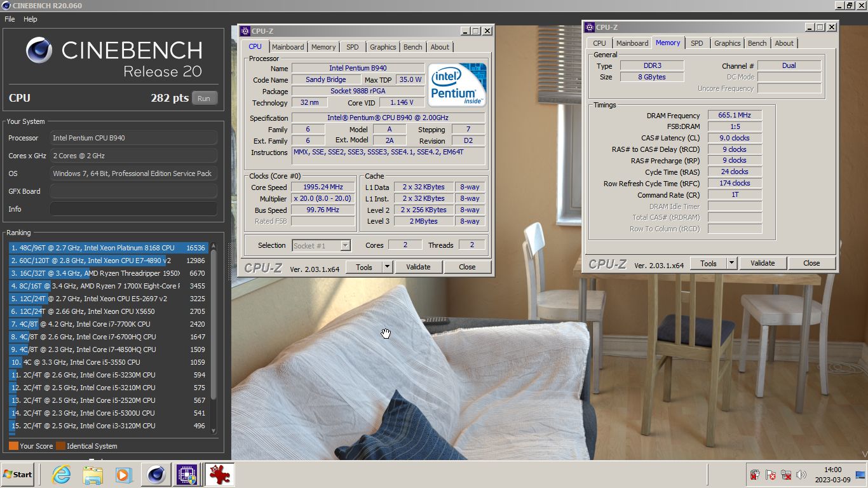Expand Tools dropdown arrow in CPU-Z CPU window
The image size is (868, 488).
tap(387, 268)
